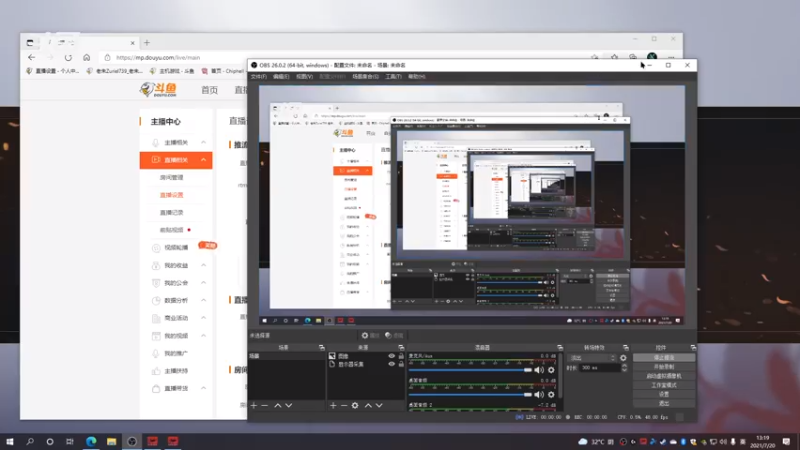The width and height of the screenshot is (800, 450).
Task: Open taskbar search
Action: tap(30, 441)
